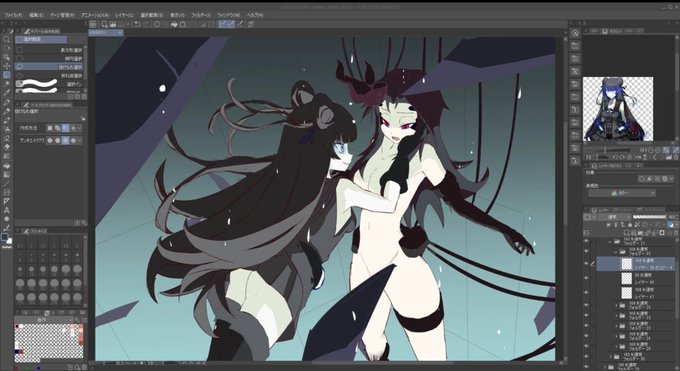Select the Ruler tool in toolbox
The image size is (680, 371).
pyautogui.click(x=7, y=201)
